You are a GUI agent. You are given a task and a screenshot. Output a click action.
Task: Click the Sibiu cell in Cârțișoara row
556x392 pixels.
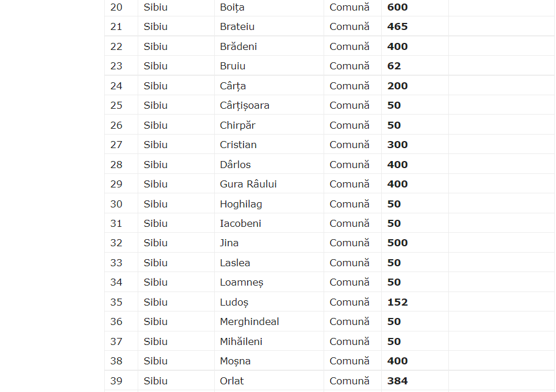pyautogui.click(x=155, y=105)
